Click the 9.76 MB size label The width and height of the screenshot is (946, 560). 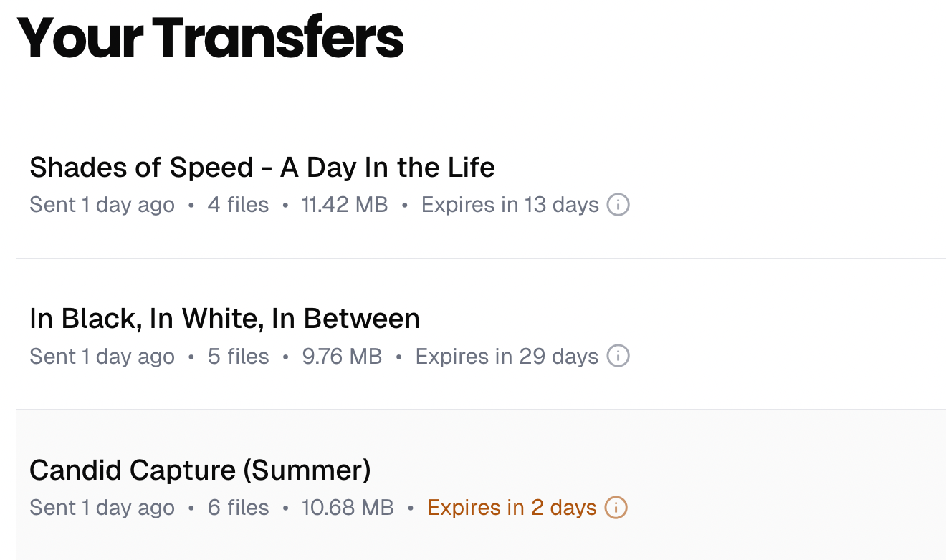342,356
